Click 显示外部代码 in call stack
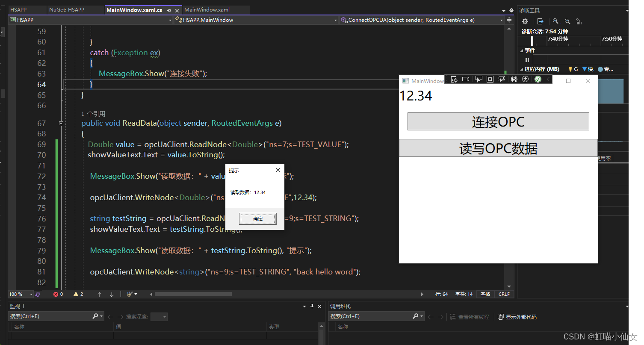 517,317
